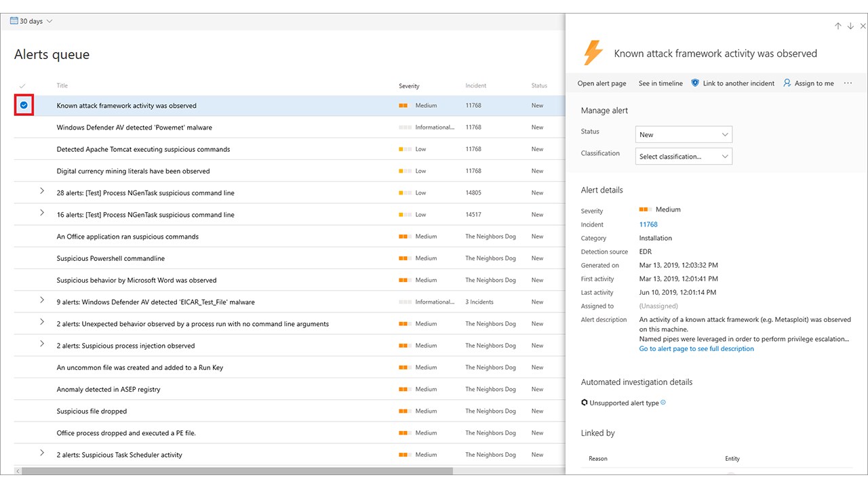
Task: Click the person icon for Assign to me
Action: tap(787, 83)
